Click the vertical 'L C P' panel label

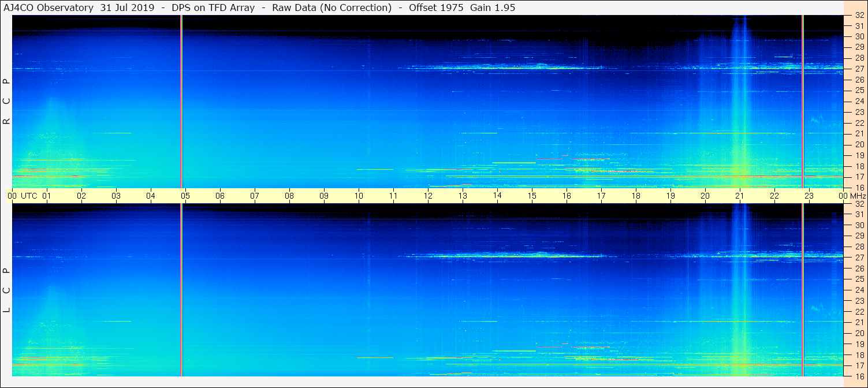coord(7,290)
